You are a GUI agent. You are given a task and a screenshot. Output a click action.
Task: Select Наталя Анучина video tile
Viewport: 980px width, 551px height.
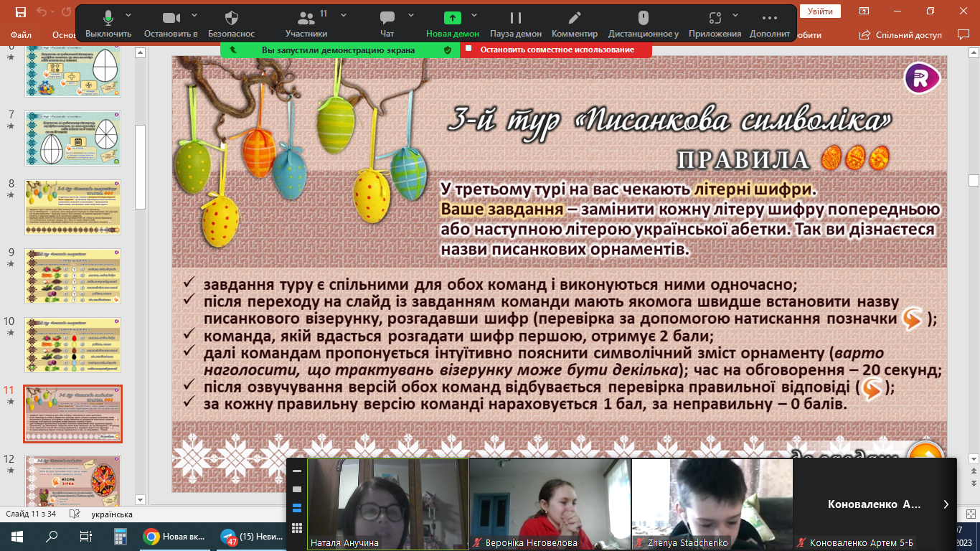388,504
